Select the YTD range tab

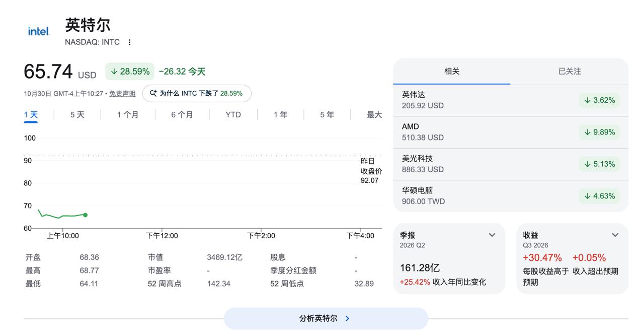pos(233,115)
